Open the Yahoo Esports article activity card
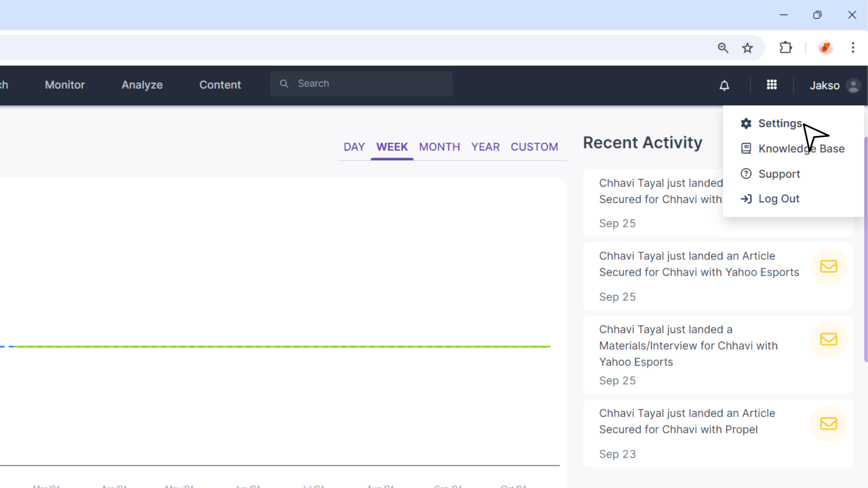The height and width of the screenshot is (488, 868). pyautogui.click(x=718, y=276)
